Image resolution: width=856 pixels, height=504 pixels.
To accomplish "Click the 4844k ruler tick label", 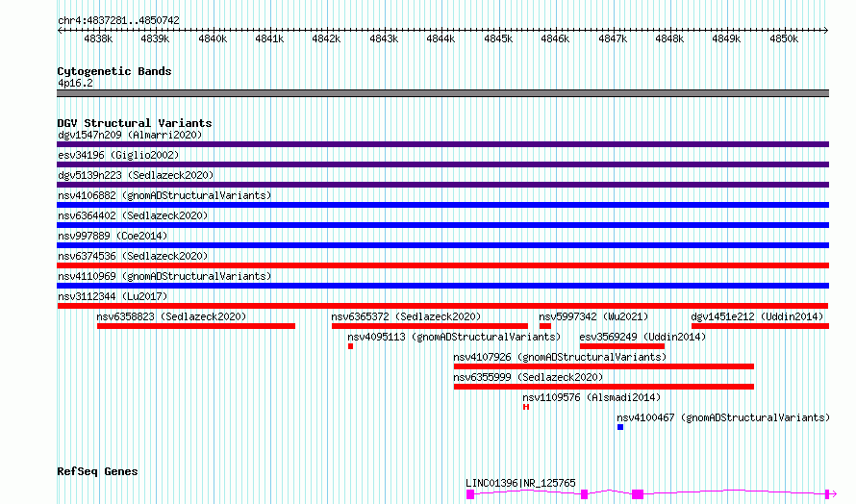I will pyautogui.click(x=441, y=38).
